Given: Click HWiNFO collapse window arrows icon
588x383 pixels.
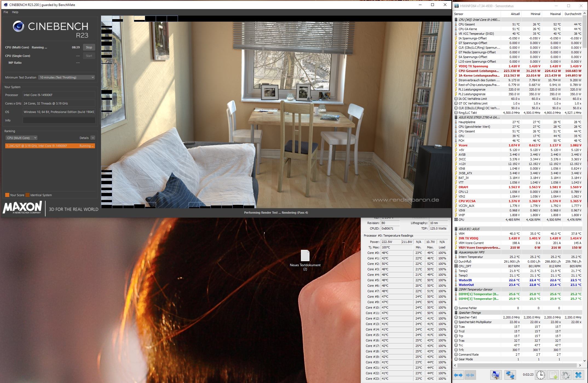Looking at the screenshot, I should point(470,375).
